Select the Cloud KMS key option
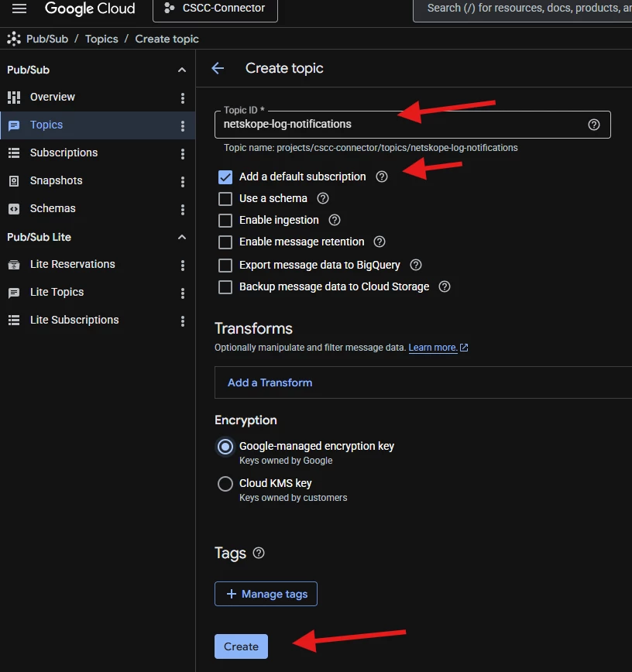This screenshot has height=672, width=632. coord(225,484)
